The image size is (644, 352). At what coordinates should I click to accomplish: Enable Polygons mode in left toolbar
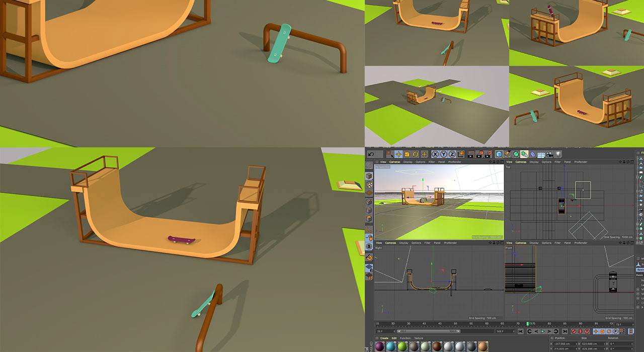pos(369,219)
